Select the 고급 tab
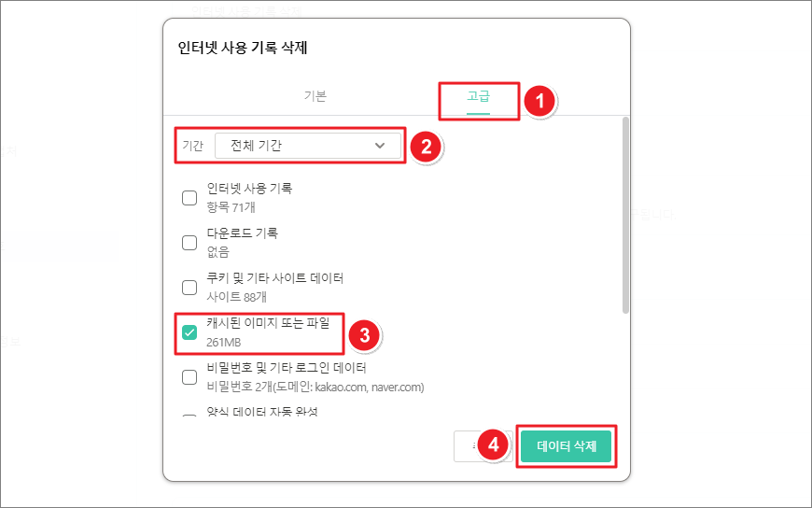The height and width of the screenshot is (508, 812). coord(478,96)
